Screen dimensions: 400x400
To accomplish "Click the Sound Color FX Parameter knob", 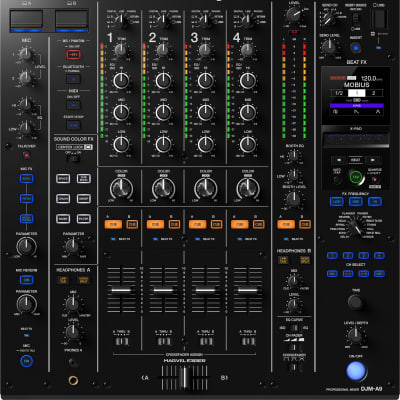I will point(72,247).
